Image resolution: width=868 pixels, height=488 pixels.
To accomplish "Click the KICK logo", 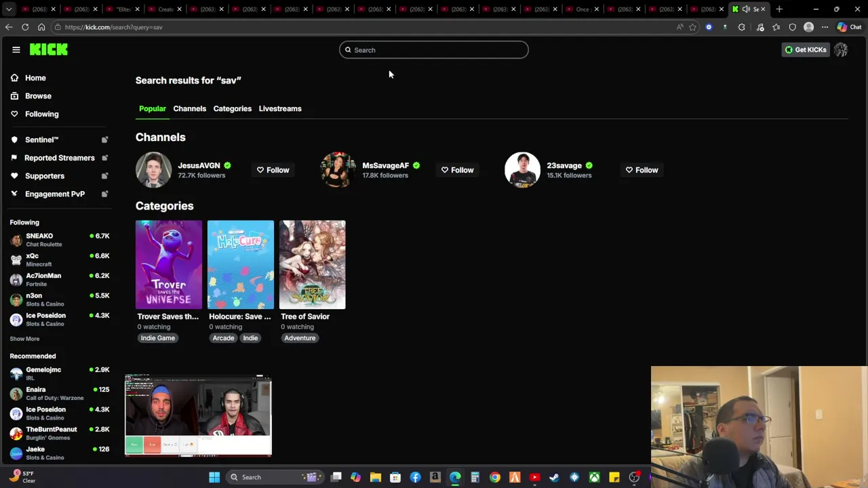I will [x=49, y=49].
